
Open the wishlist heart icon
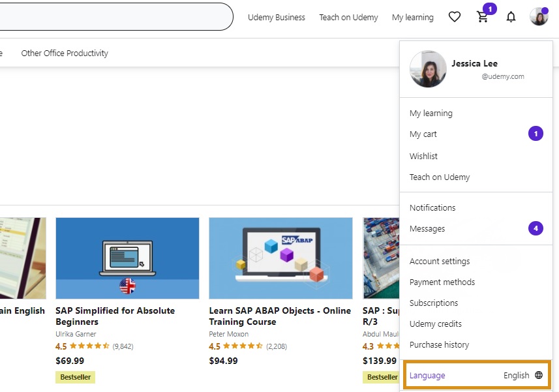click(454, 17)
